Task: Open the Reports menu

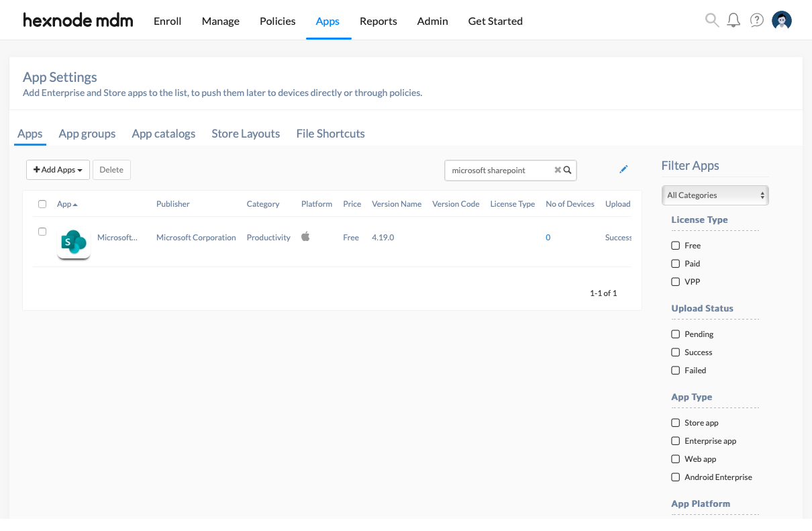Action: coord(378,21)
